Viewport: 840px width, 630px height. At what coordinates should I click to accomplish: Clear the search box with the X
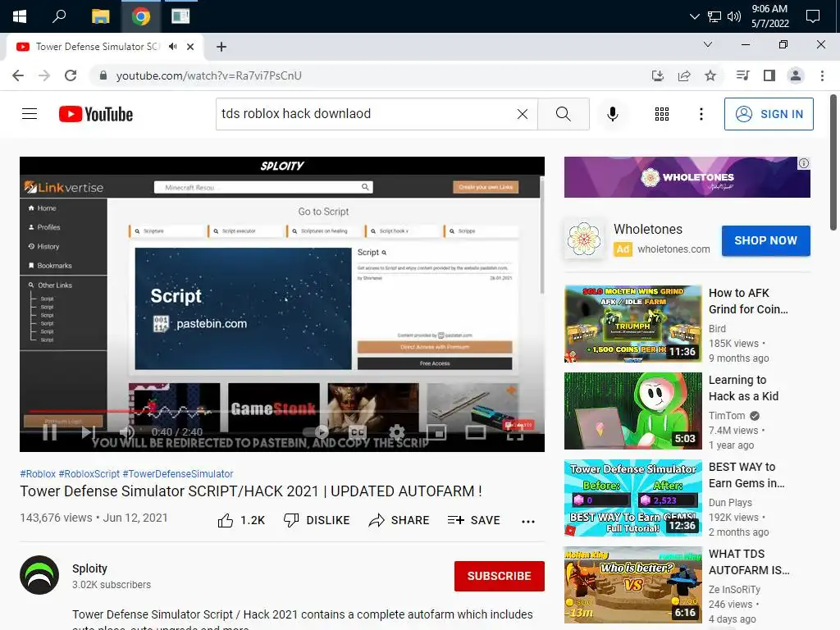tap(523, 114)
